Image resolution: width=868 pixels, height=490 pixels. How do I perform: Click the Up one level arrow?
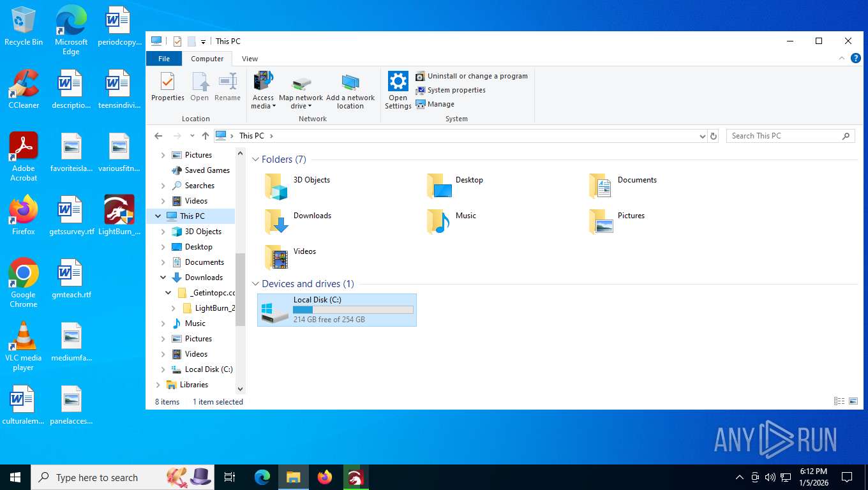(206, 136)
